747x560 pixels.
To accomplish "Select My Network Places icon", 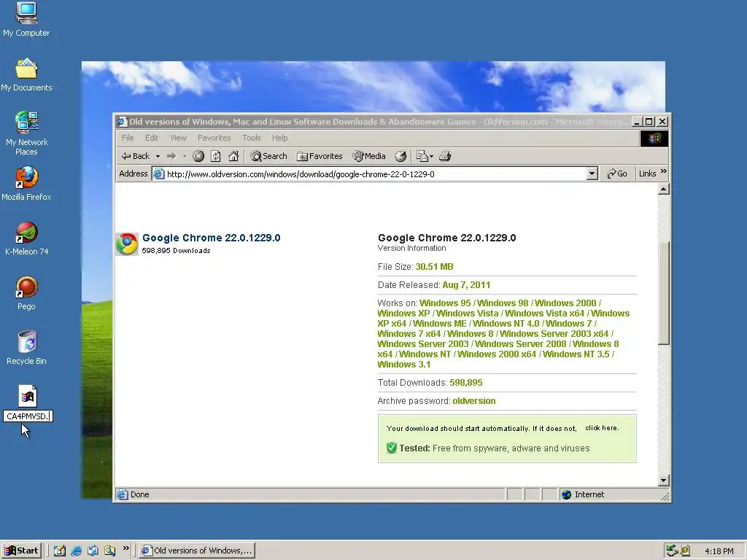I will click(x=27, y=133).
